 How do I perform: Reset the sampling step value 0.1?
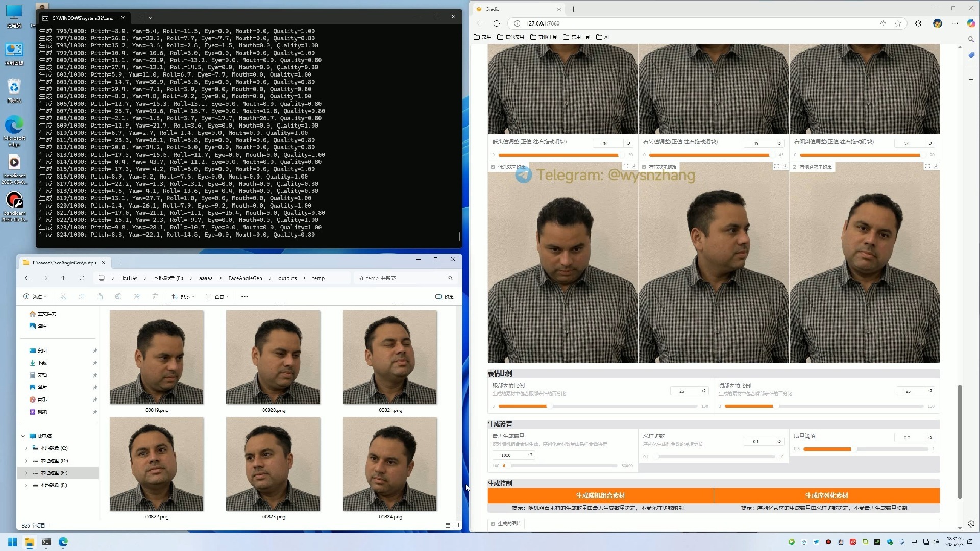[779, 441]
